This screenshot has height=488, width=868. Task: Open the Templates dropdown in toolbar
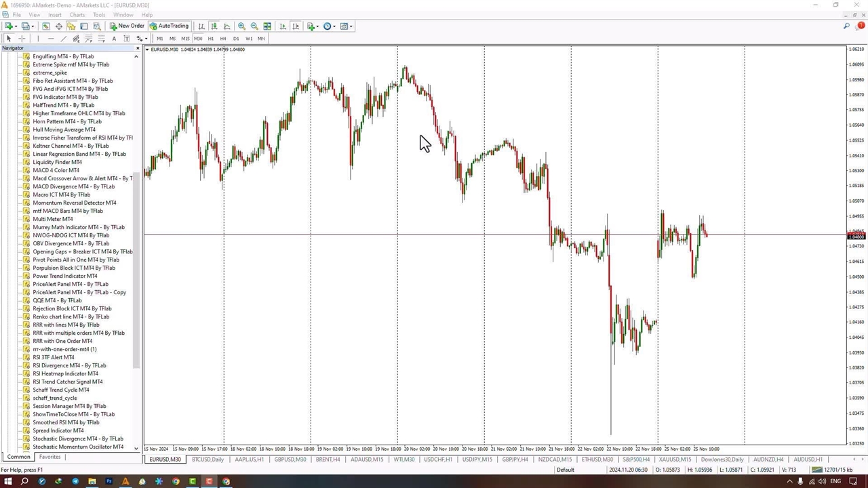[345, 26]
